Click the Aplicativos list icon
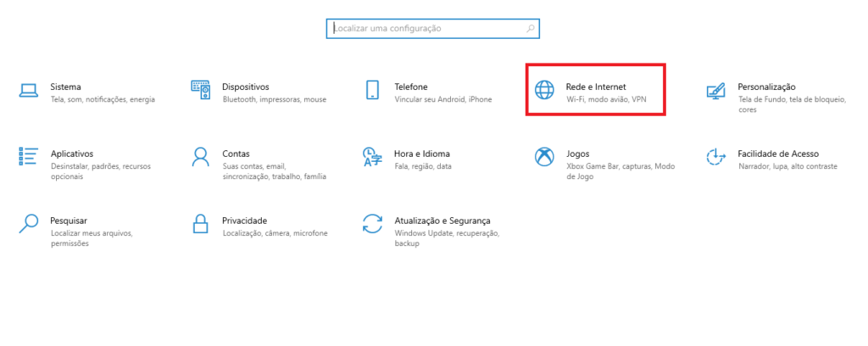Image resolution: width=868 pixels, height=346 pixels. pos(29,157)
